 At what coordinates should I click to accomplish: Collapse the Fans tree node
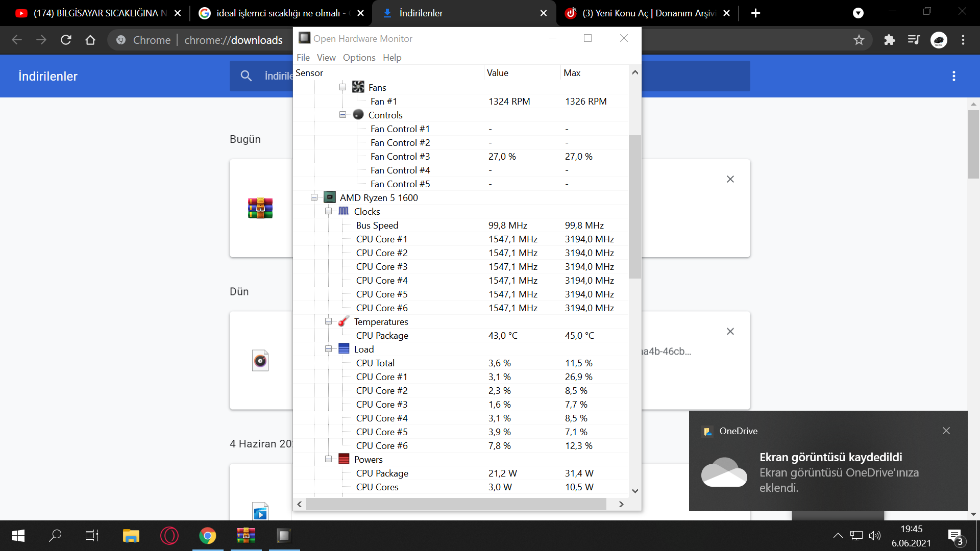coord(342,87)
